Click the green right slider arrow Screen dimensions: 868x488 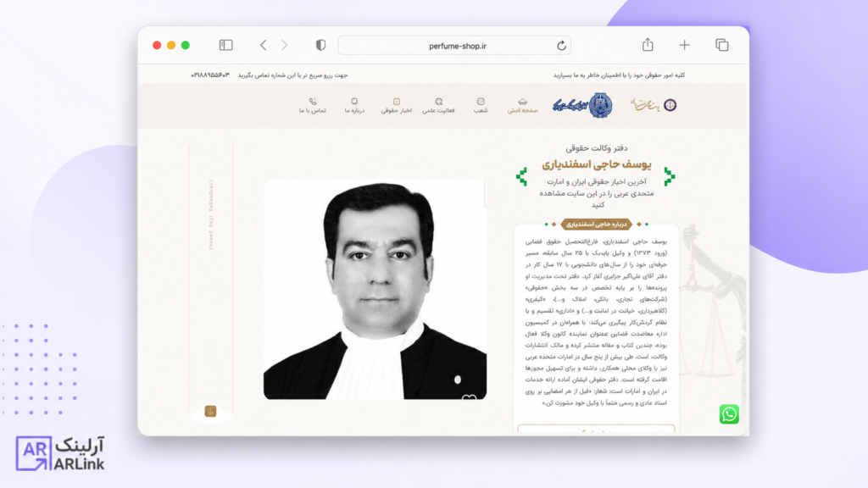click(x=670, y=176)
